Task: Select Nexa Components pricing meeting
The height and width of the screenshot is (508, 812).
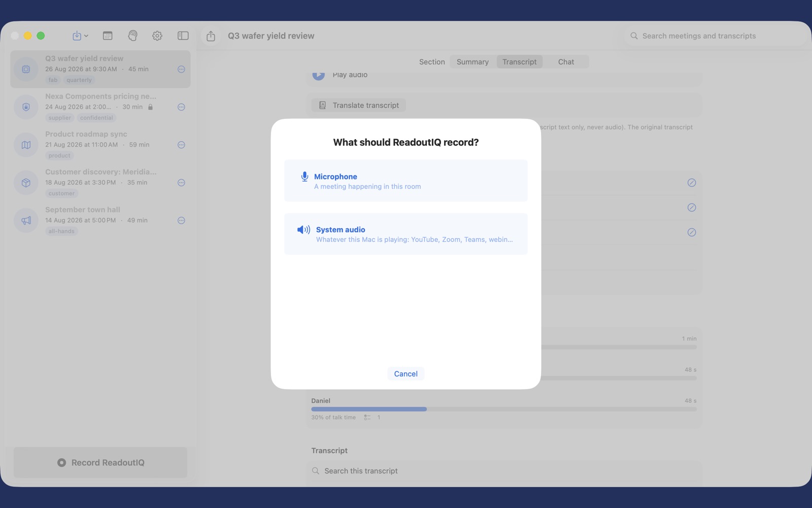Action: pyautogui.click(x=100, y=107)
